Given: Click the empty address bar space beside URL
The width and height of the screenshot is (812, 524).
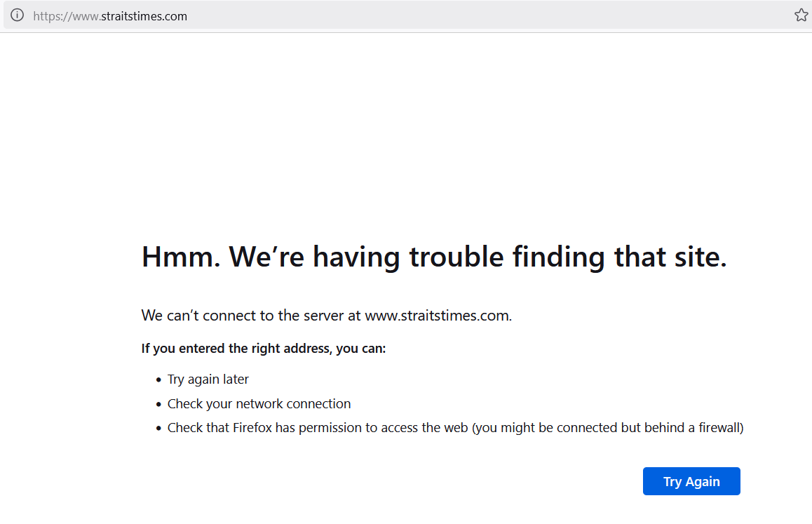Looking at the screenshot, I should click(x=487, y=15).
